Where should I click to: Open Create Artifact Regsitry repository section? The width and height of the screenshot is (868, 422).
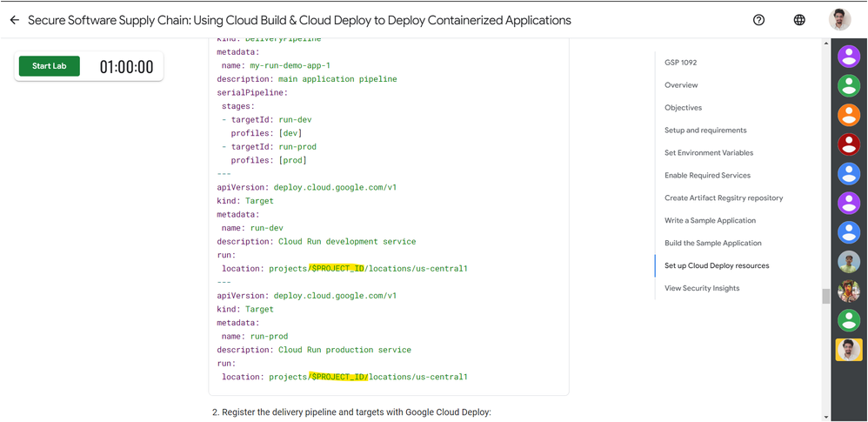pyautogui.click(x=724, y=198)
